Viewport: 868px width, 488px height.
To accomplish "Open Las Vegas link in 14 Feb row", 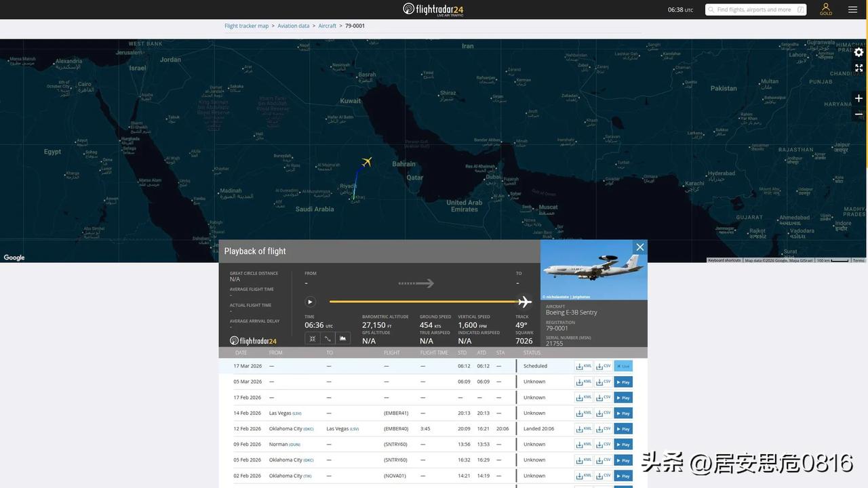I will pos(285,413).
